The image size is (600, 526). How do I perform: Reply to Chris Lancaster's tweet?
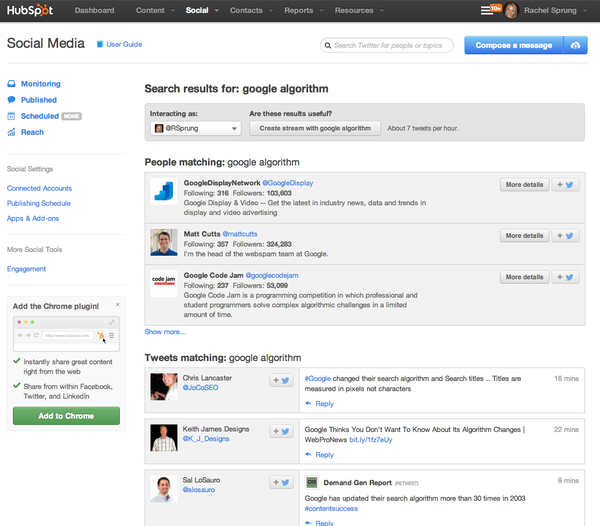coord(324,404)
